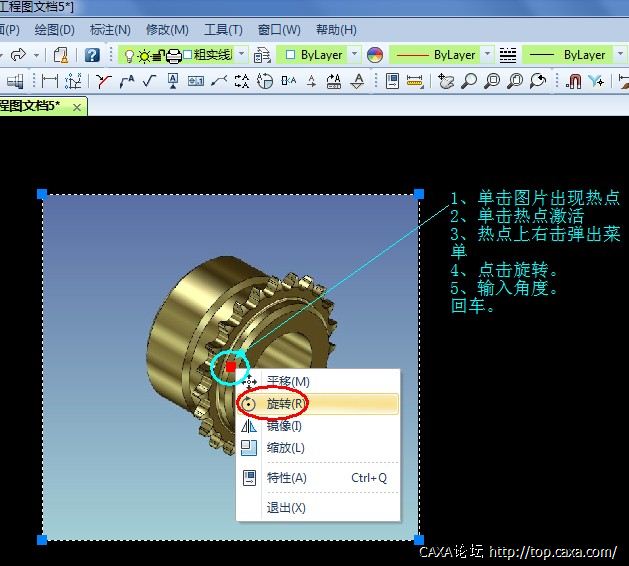
Task: Open the linetype settings icon
Action: pos(508,55)
